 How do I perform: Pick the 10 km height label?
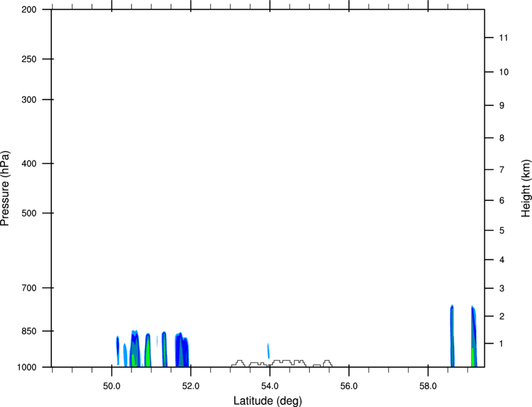click(x=503, y=72)
